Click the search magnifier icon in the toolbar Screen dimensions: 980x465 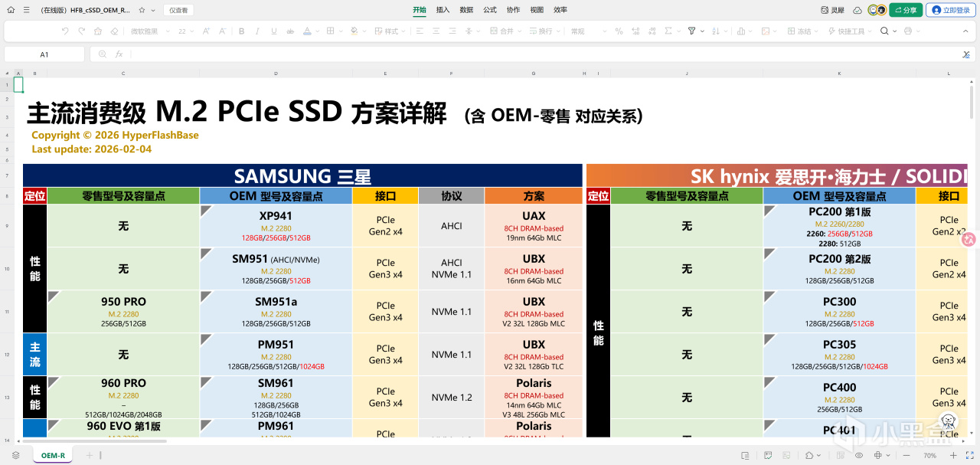click(884, 31)
